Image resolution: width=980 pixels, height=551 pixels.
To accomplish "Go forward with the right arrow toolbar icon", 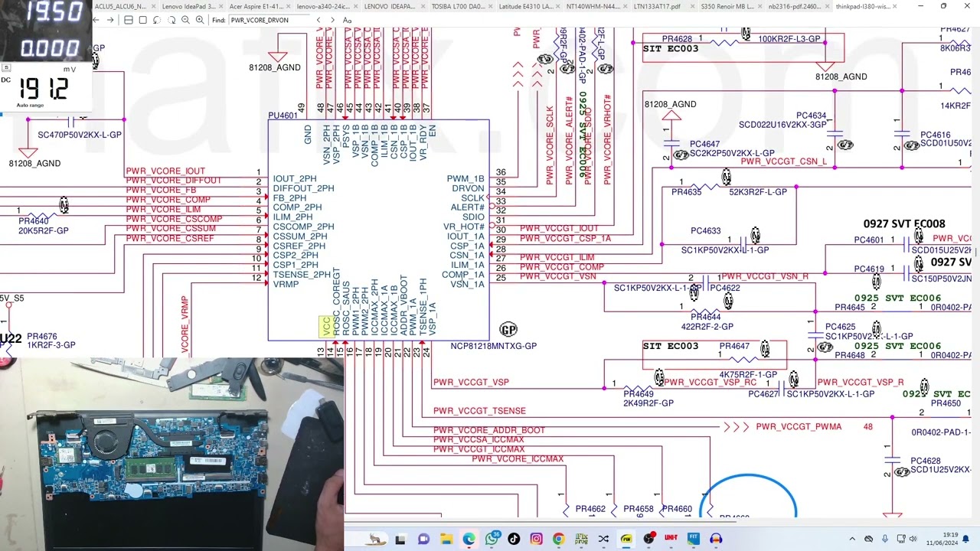I will (111, 20).
